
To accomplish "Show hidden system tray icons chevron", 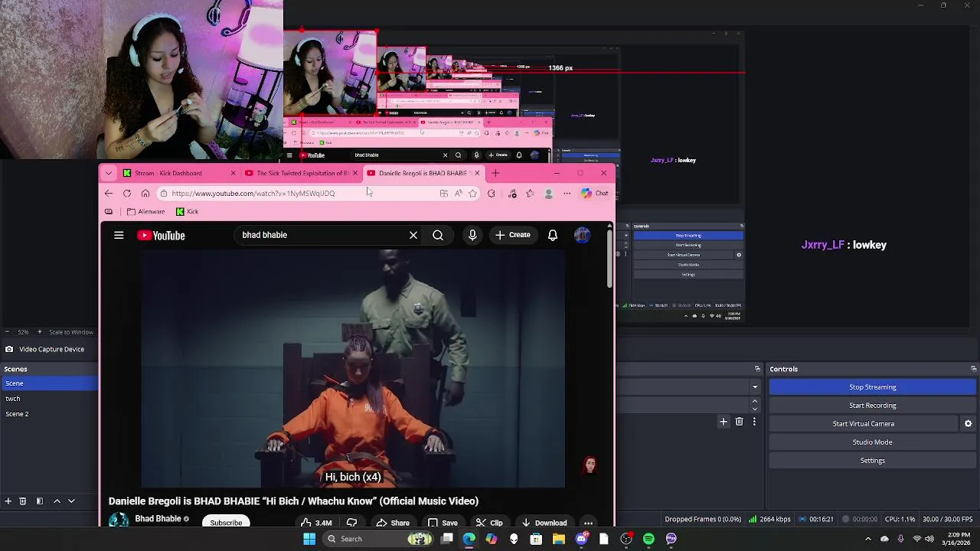I will 867,539.
